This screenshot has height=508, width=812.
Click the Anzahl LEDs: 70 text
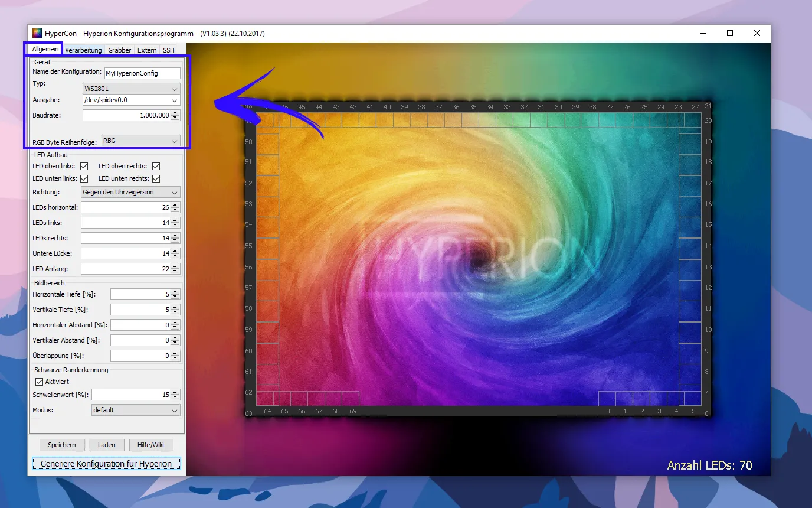point(709,465)
